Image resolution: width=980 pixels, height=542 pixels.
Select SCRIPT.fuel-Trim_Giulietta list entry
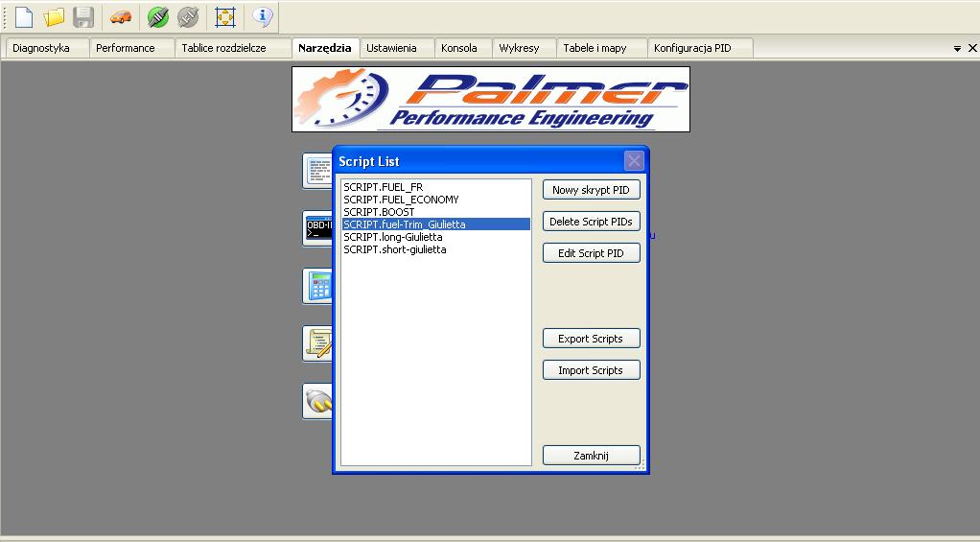click(436, 224)
